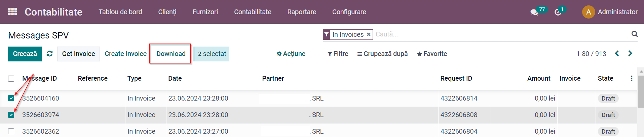Click the Download button

tap(171, 54)
